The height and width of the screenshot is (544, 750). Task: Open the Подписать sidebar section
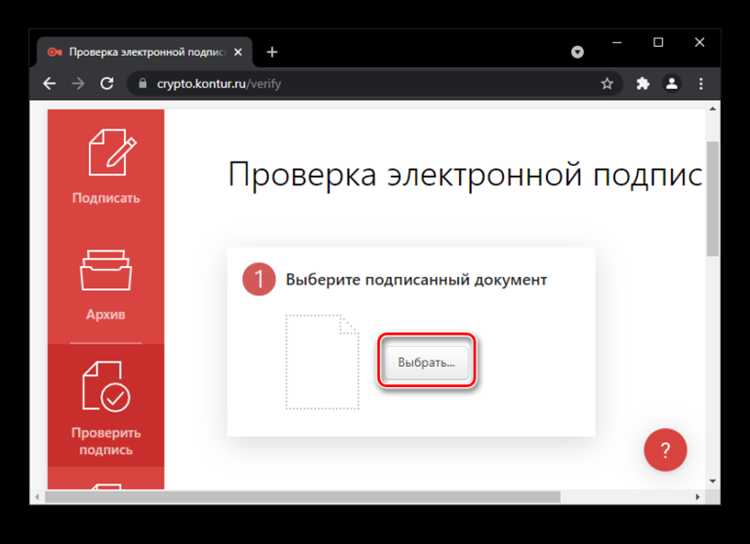tap(106, 166)
